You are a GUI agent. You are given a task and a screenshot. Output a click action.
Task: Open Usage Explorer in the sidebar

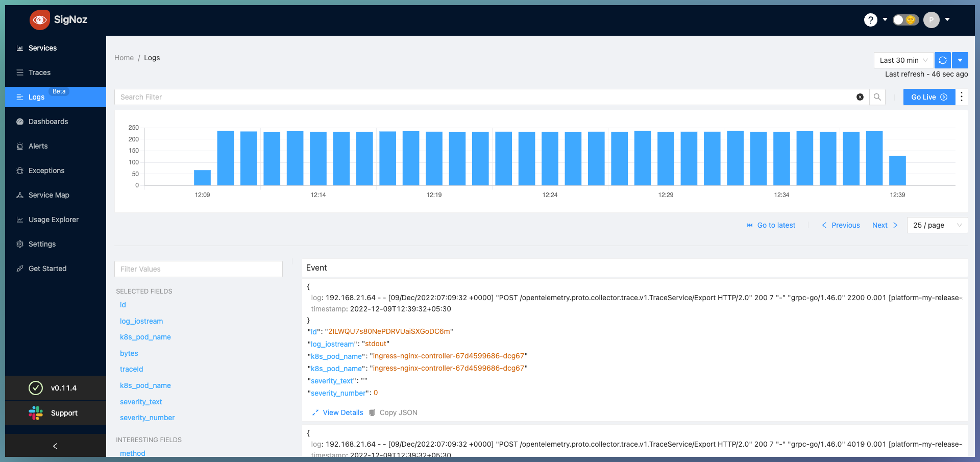tap(56, 220)
